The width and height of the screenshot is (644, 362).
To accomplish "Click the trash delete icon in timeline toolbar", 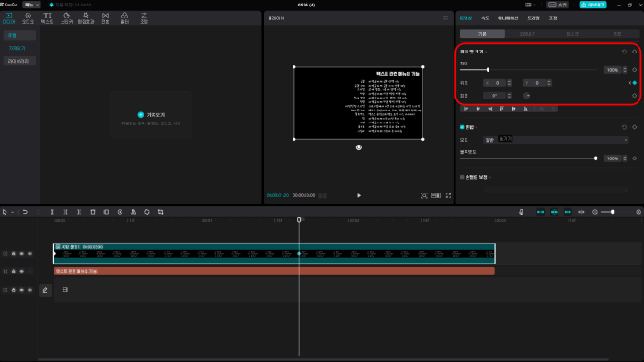I will (x=93, y=212).
